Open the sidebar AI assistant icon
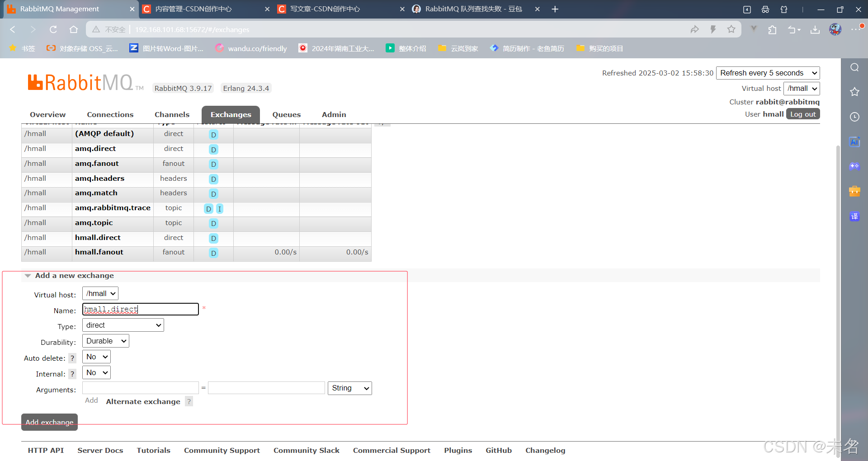Viewport: 868px width, 461px height. pyautogui.click(x=854, y=141)
